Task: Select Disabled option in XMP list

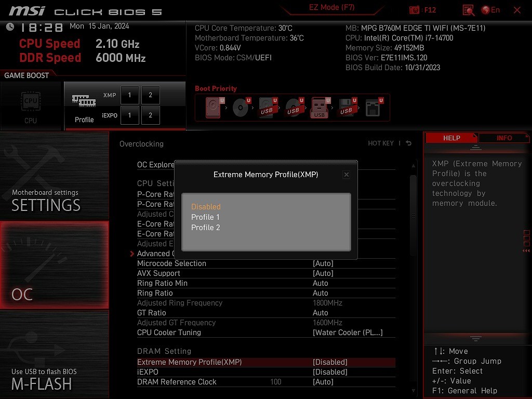Action: coord(206,207)
